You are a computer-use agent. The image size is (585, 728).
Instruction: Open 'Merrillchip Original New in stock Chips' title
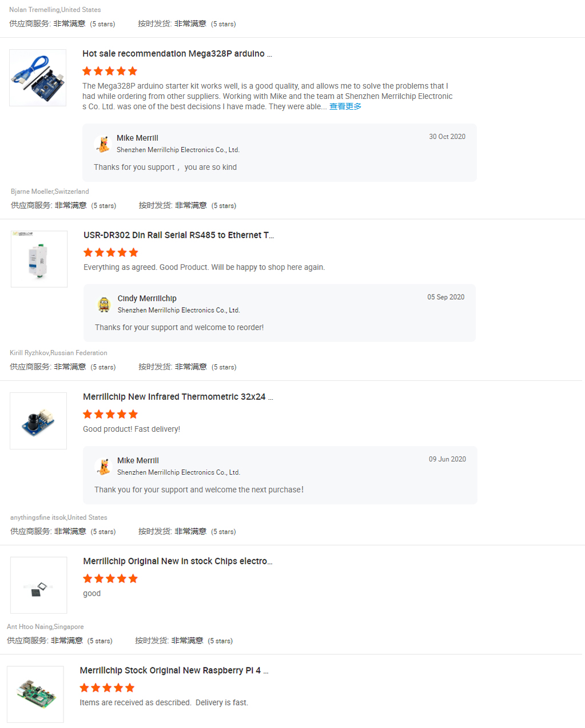[x=178, y=561]
